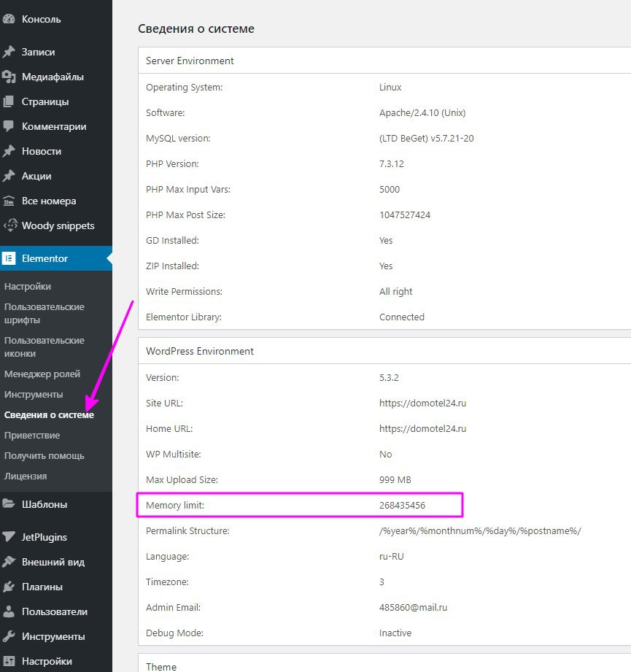631x672 pixels.
Task: Click the Пользователи user icon
Action: [9, 611]
